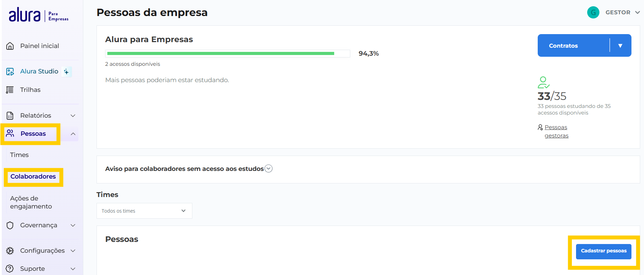Click the Alura Para Empresas logo
This screenshot has width=644, height=275.
(x=38, y=15)
